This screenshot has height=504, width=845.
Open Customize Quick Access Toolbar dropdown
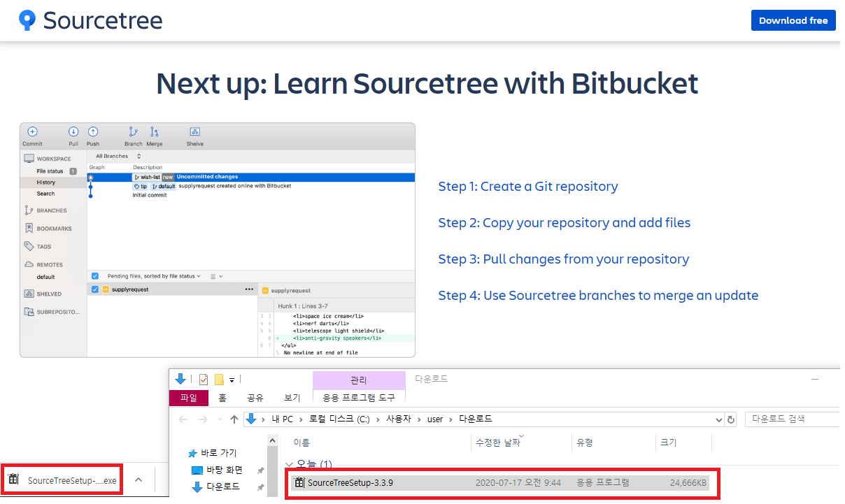tap(232, 380)
